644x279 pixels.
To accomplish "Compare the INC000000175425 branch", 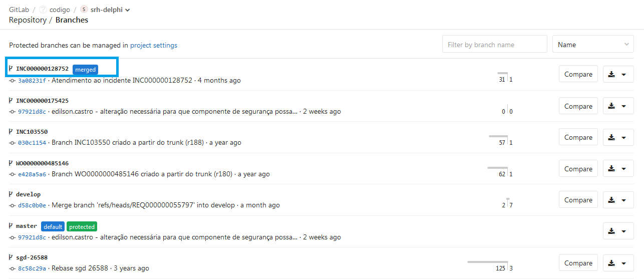I will click(x=578, y=106).
